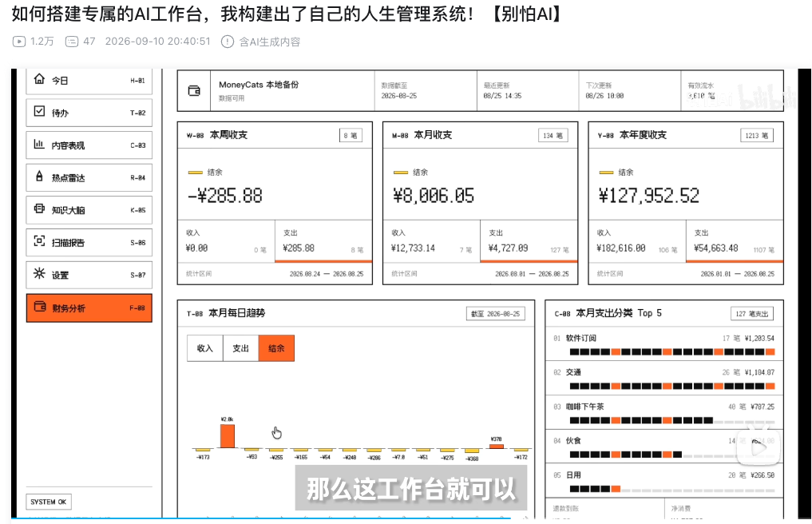Viewport: 812px width, 524px height.
Task: Click the 含AI生成内容 label
Action: [269, 42]
